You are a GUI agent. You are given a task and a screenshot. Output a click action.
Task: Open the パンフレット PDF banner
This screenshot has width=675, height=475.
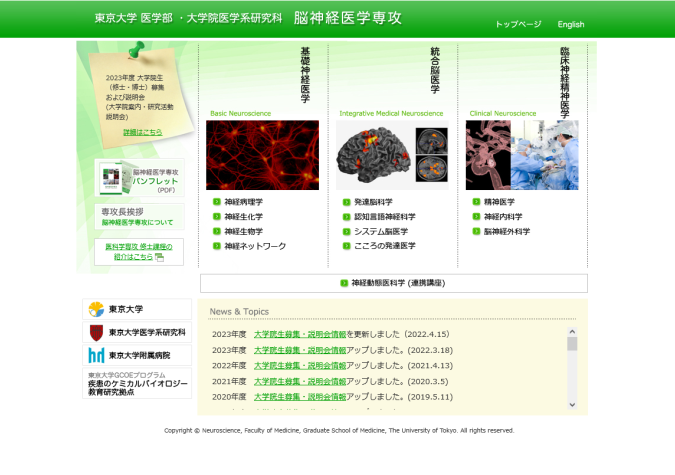click(x=139, y=177)
